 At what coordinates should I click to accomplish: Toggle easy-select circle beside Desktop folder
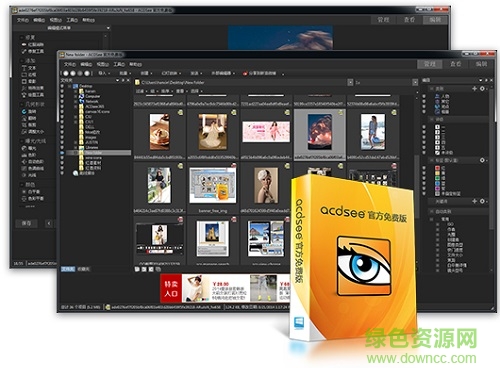tap(62, 86)
